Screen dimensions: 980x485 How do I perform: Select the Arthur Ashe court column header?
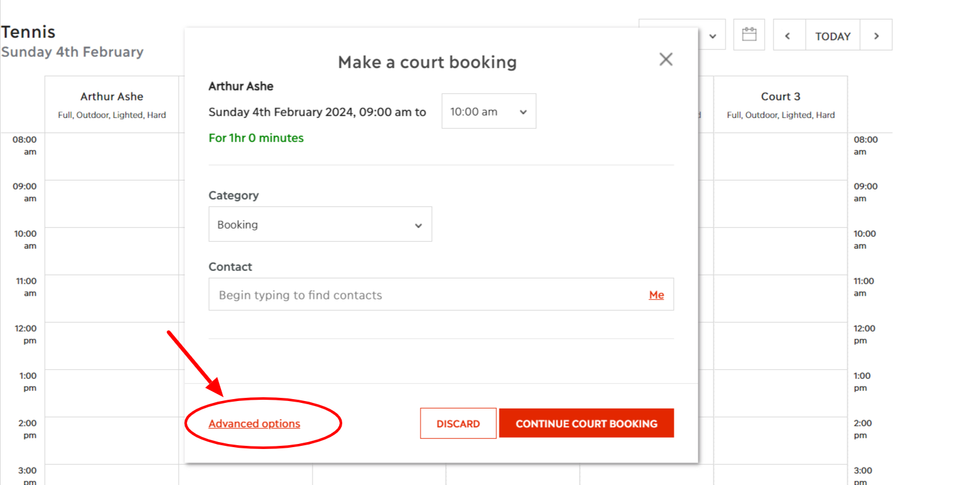click(112, 105)
